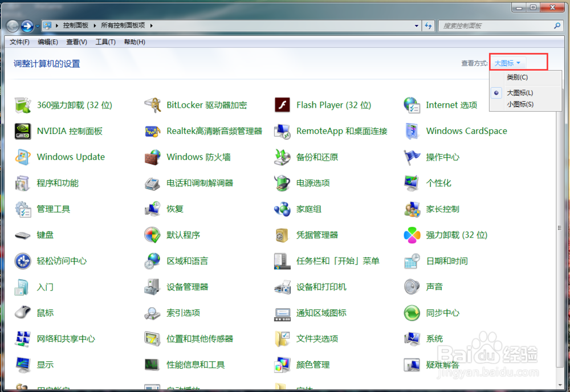570x392 pixels.
Task: Open the NVIDIA 控制面板 icon
Action: coord(23,131)
